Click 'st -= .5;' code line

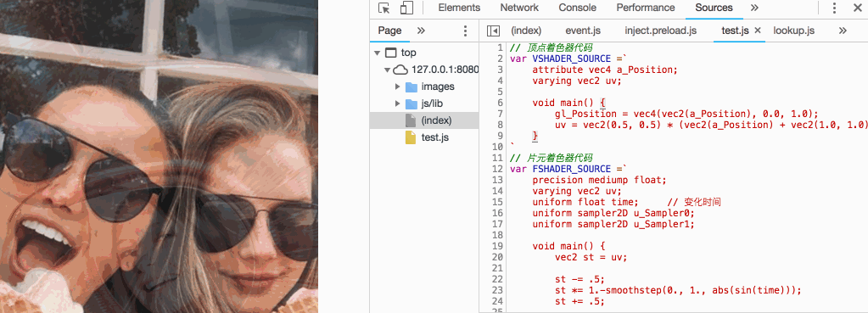(x=580, y=279)
